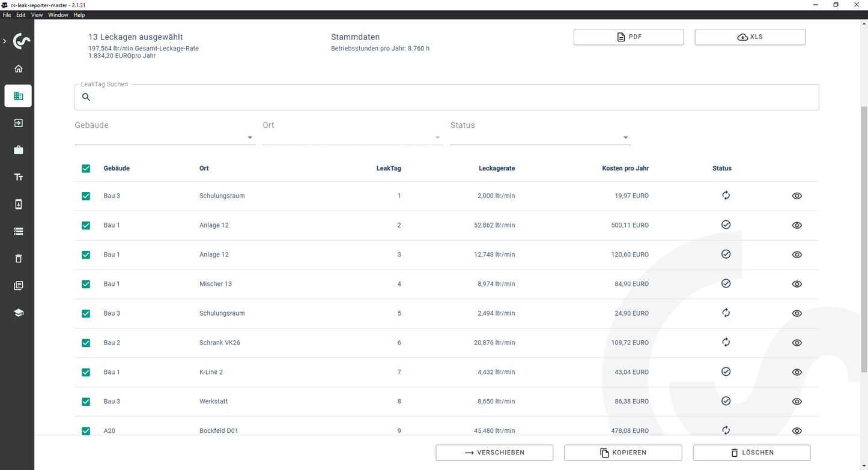Click in-progress status icon for Schrank VK26

click(726, 342)
